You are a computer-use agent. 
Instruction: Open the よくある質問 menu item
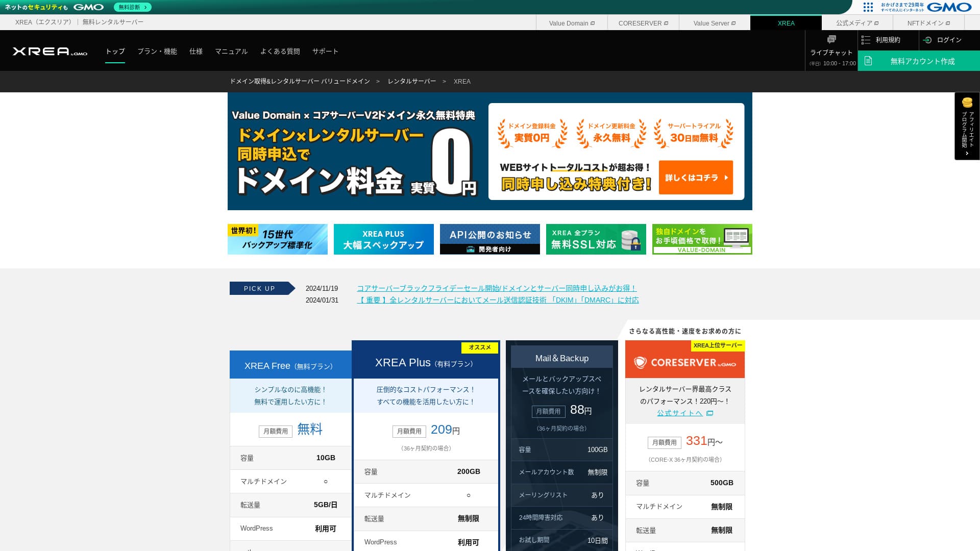pos(280,51)
